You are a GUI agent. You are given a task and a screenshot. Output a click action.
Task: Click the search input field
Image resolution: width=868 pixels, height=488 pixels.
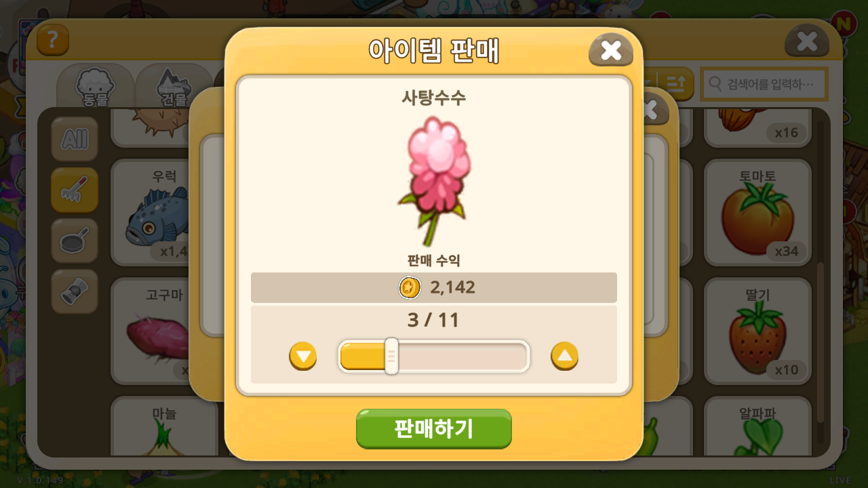pyautogui.click(x=764, y=84)
